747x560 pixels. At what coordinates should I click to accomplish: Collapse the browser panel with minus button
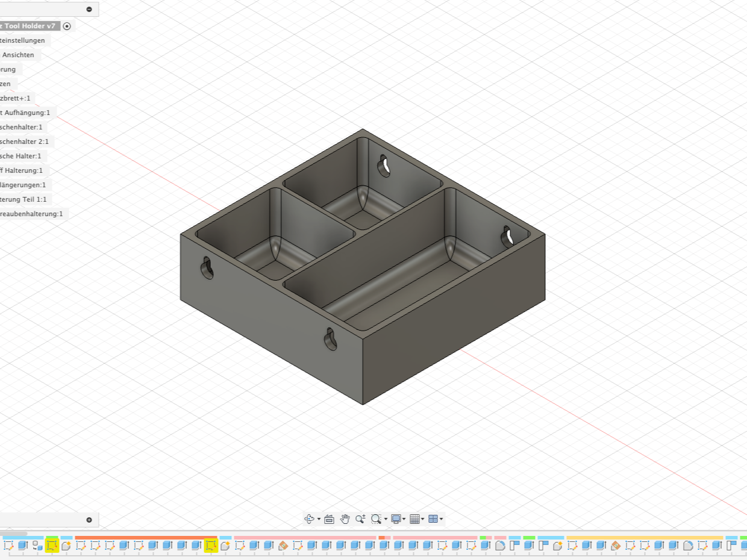click(x=89, y=9)
